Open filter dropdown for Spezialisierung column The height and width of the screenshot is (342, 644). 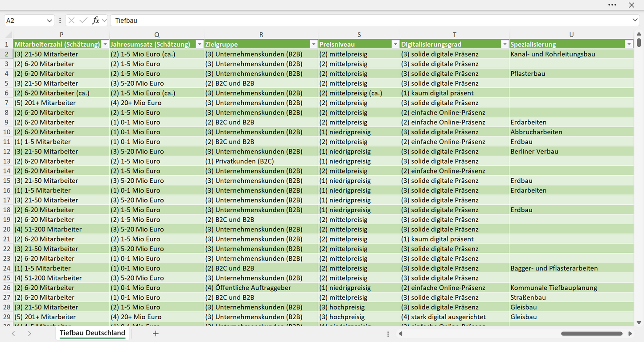(x=629, y=44)
